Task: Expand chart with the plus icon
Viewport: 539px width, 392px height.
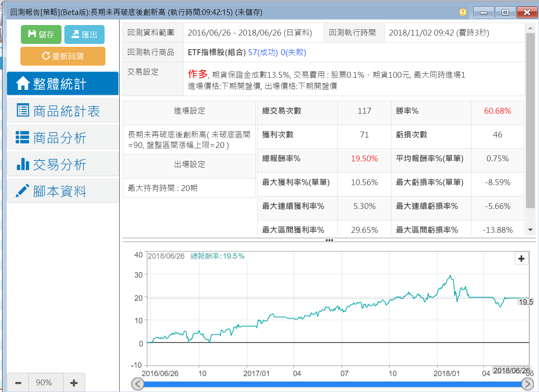Action: [521, 259]
